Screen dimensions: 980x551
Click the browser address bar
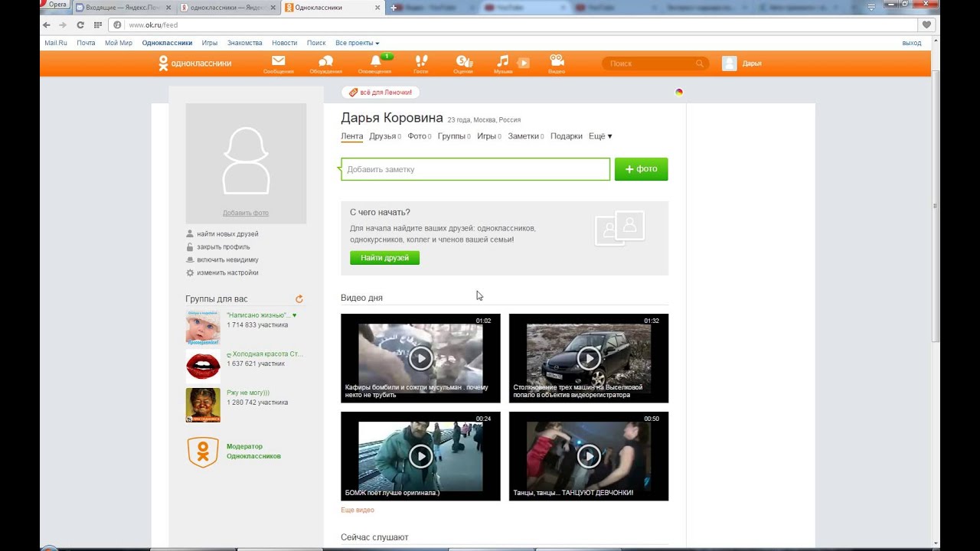click(x=513, y=24)
